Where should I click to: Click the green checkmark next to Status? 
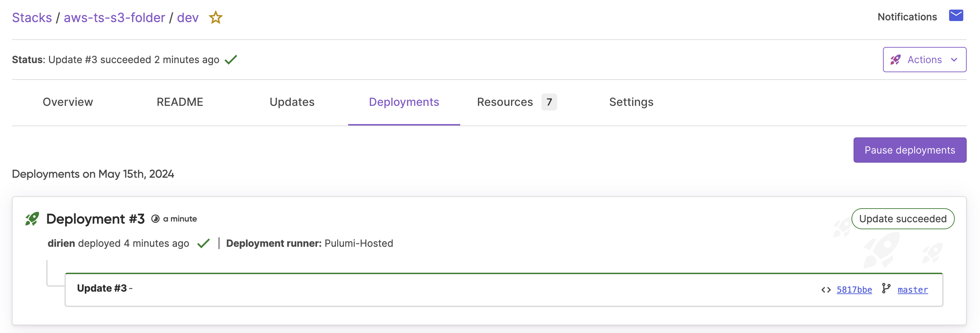(x=231, y=60)
